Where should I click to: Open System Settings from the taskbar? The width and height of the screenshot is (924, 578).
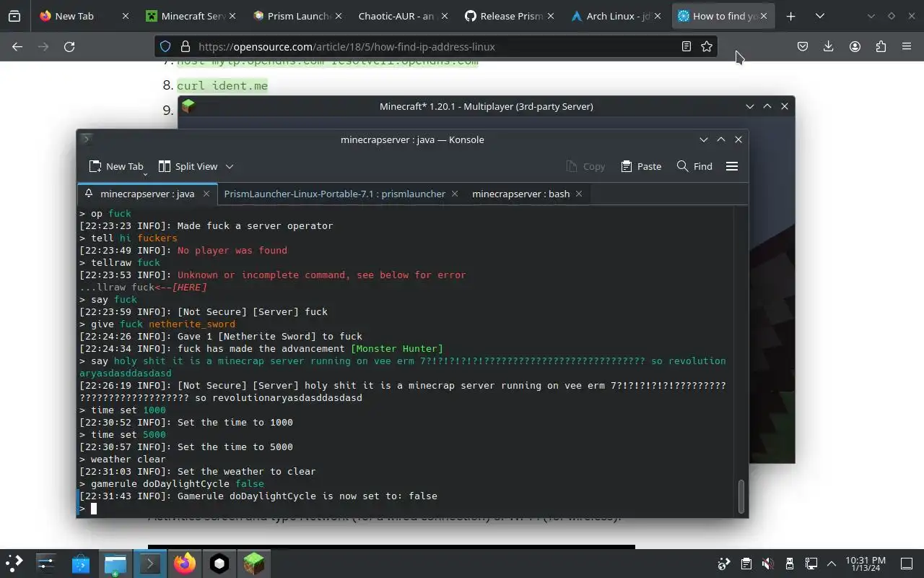(46, 563)
